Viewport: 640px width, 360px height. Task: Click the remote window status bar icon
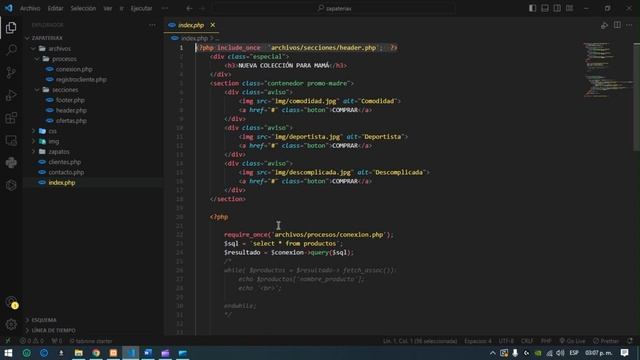click(7, 341)
